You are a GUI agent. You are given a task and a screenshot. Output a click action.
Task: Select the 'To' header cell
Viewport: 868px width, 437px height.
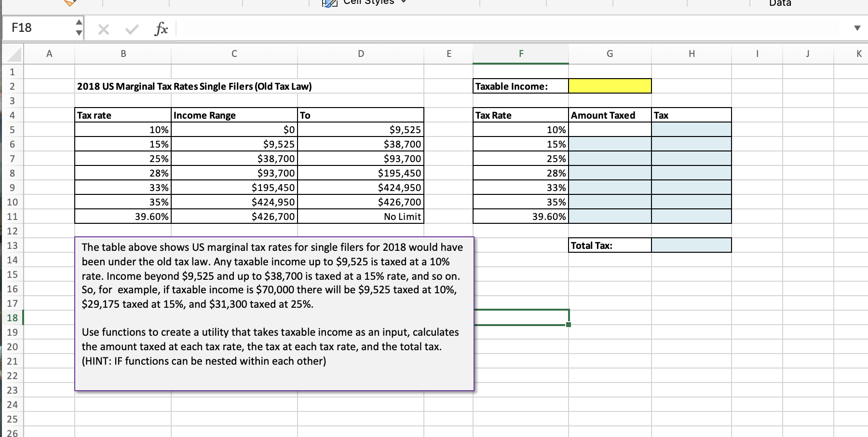click(361, 115)
